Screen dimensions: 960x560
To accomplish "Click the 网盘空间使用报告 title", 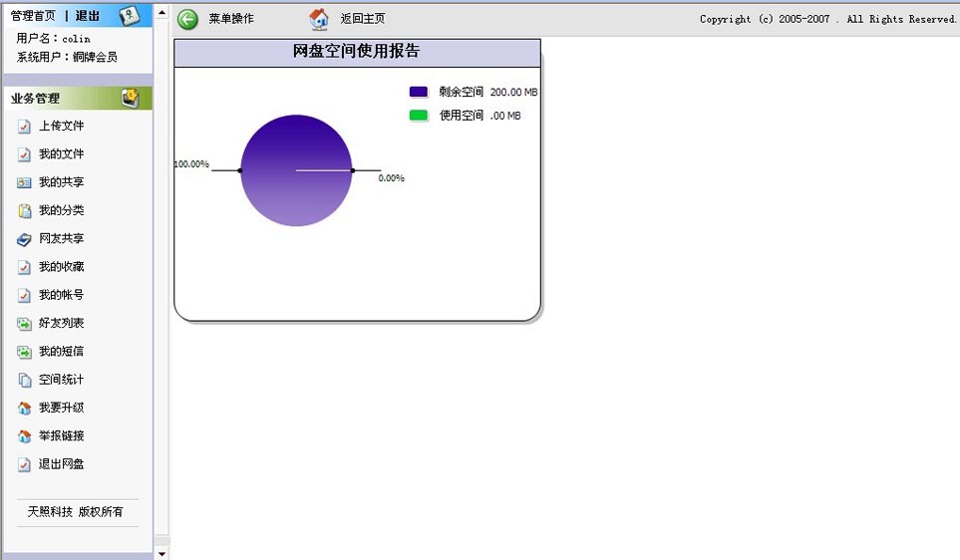I will tap(356, 51).
